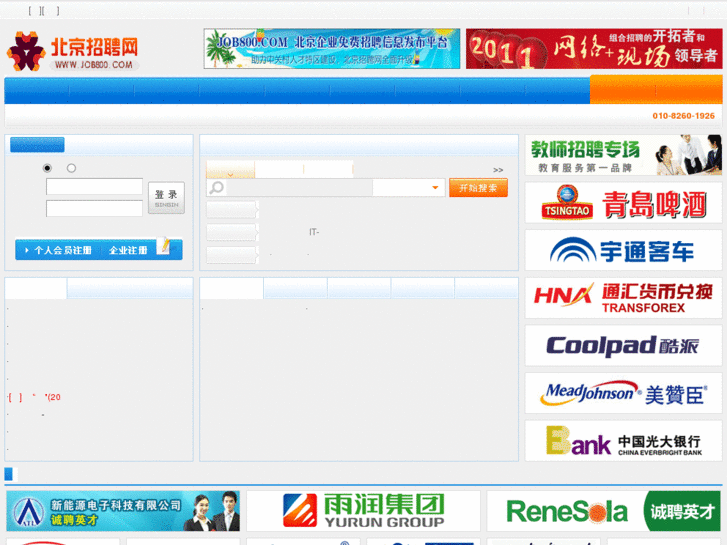Image resolution: width=727 pixels, height=545 pixels.
Task: Open the 雨润集团 Yurun Group banner
Action: coord(363,511)
